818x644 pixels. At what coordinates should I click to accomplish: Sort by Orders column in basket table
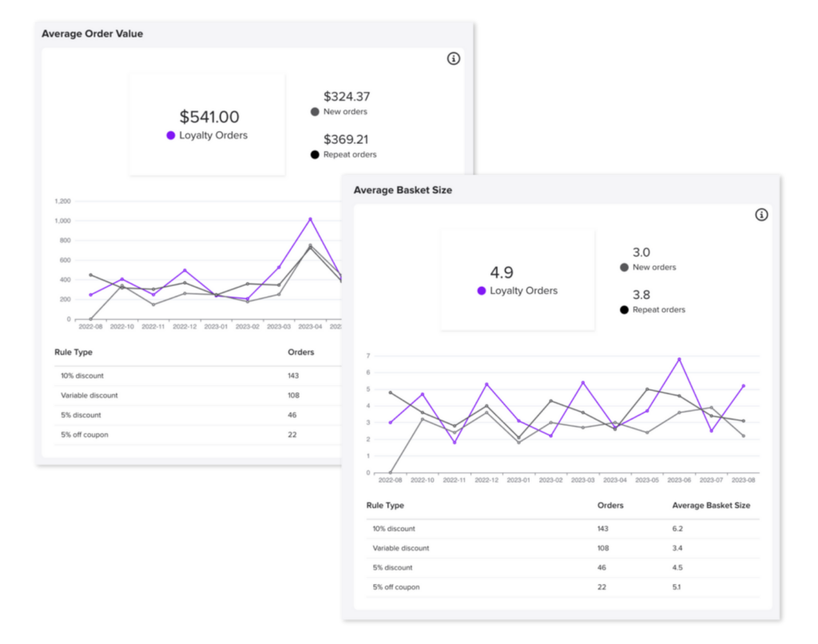point(610,506)
